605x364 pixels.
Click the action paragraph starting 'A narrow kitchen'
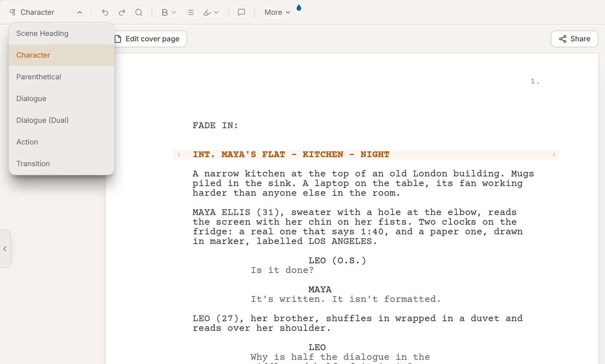[x=363, y=183]
